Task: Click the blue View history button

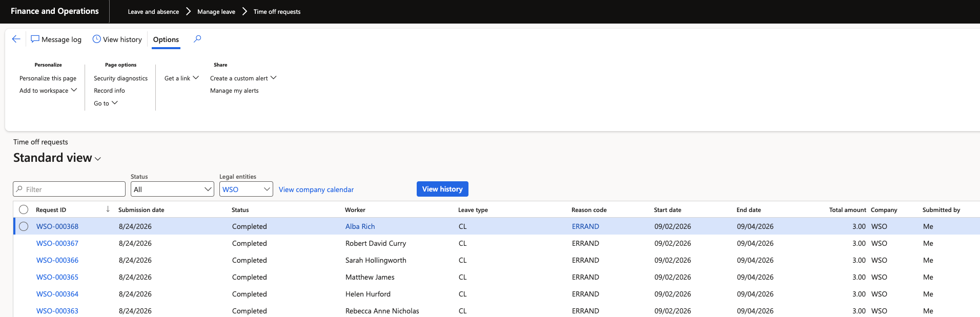Action: [x=442, y=189]
